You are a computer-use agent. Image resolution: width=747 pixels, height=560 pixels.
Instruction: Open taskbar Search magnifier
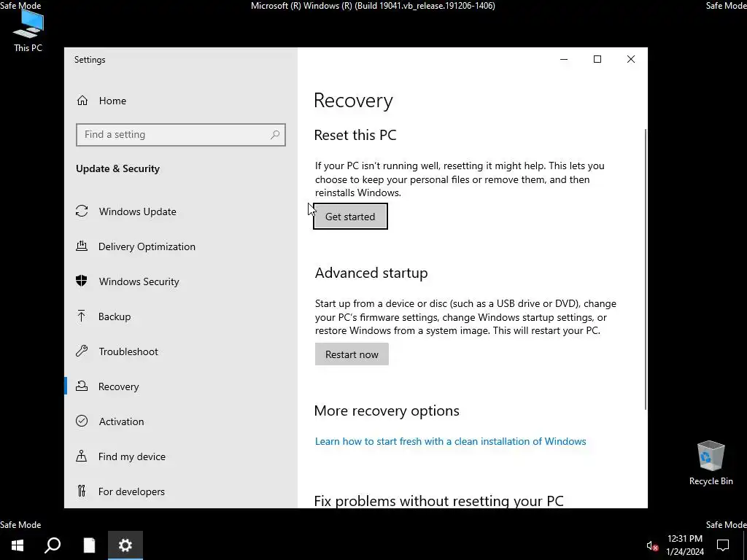point(53,545)
